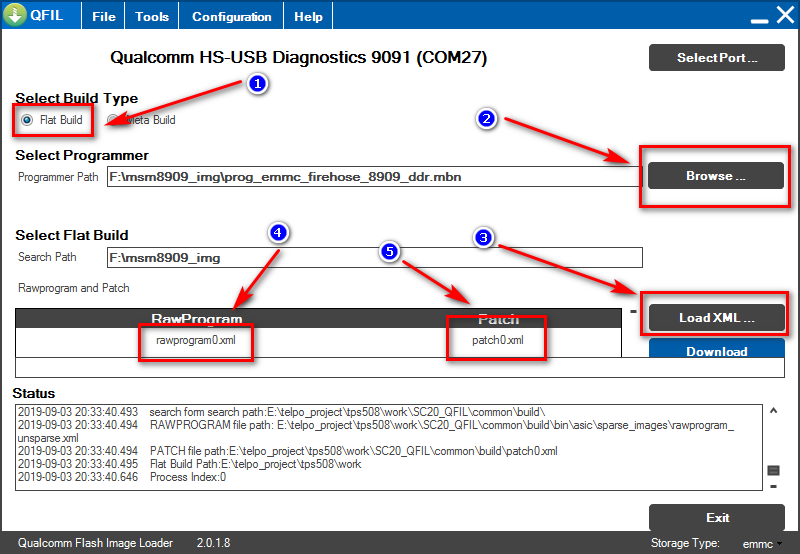Viewport: 800px width, 554px height.
Task: Minimize the QFIL window
Action: pos(759,20)
